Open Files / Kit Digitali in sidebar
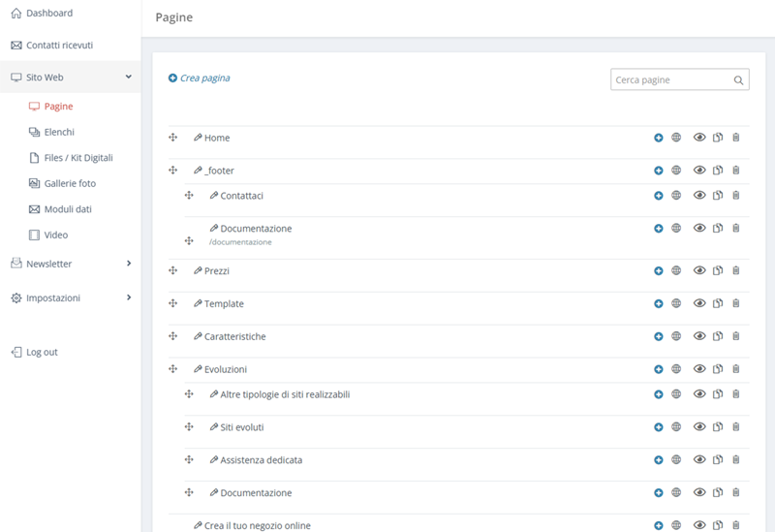 point(77,158)
